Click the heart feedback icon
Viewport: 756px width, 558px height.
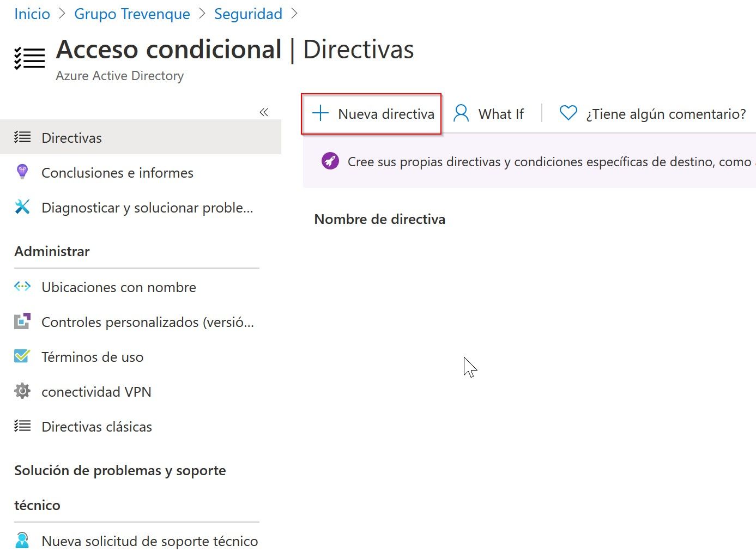point(568,113)
